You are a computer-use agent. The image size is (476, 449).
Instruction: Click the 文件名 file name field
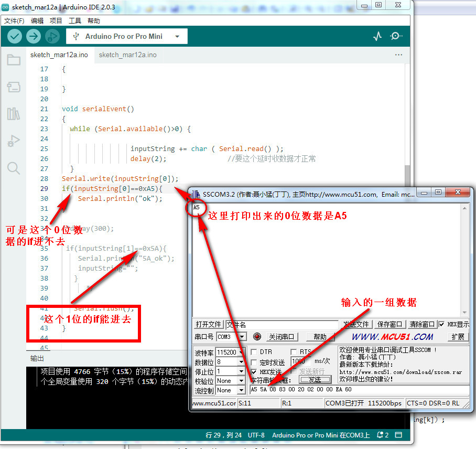click(x=282, y=325)
